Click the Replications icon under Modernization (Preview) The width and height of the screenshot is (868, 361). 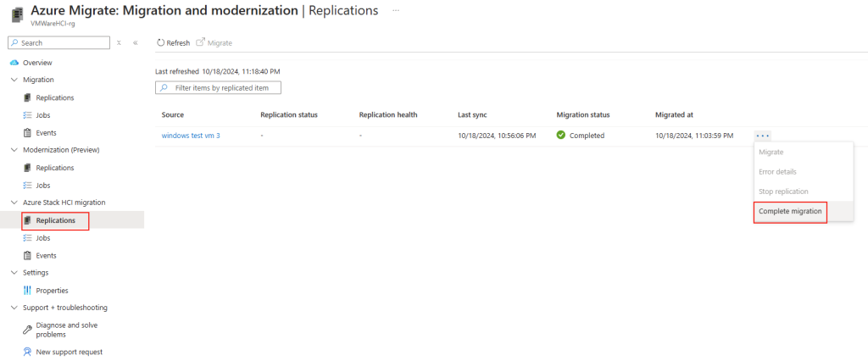pos(27,168)
